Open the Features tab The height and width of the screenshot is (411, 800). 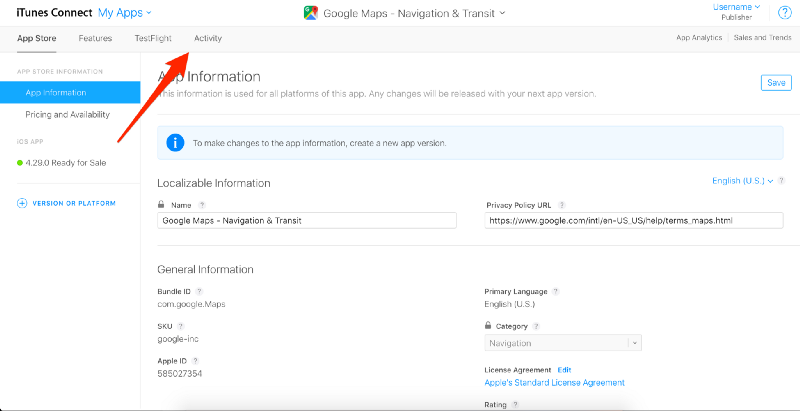click(x=95, y=38)
